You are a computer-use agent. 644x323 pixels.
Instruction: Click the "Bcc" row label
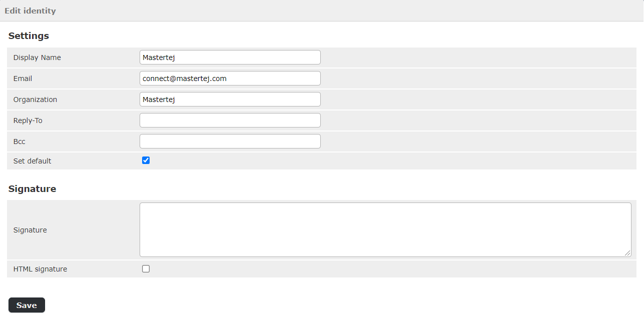[x=19, y=141]
